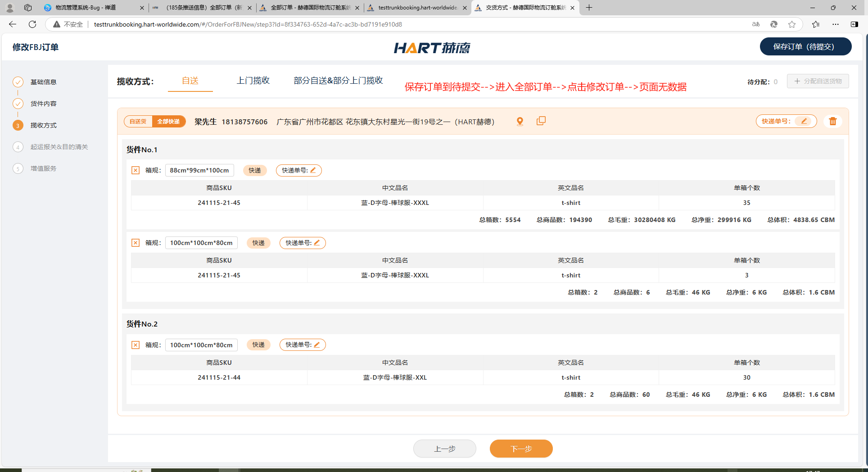Edit the header 快递单号 pencil icon
Viewport: 868px width, 472px height.
point(804,121)
